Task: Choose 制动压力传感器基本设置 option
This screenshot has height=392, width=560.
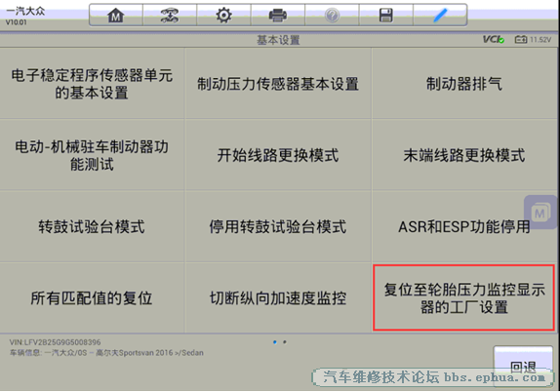Action: (278, 84)
